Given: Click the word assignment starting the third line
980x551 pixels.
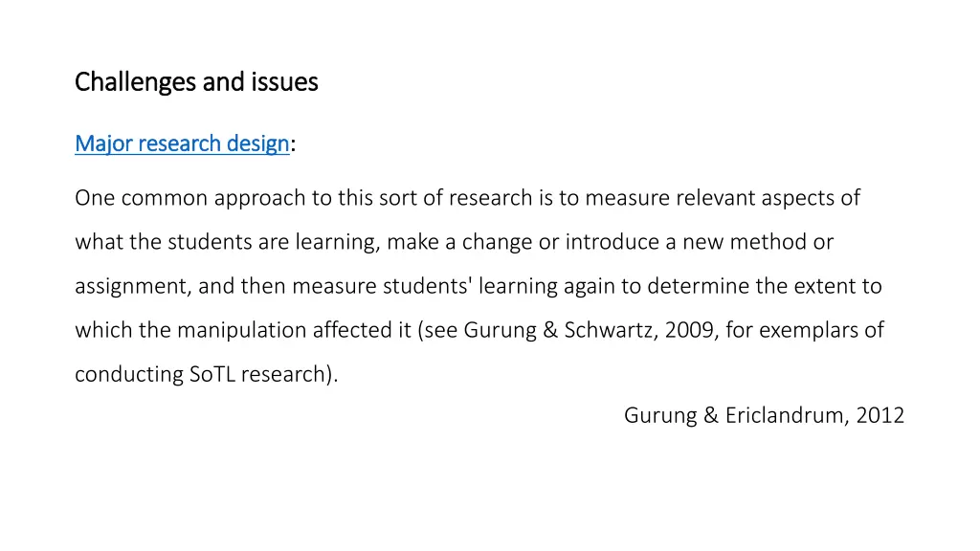Looking at the screenshot, I should 130,286.
